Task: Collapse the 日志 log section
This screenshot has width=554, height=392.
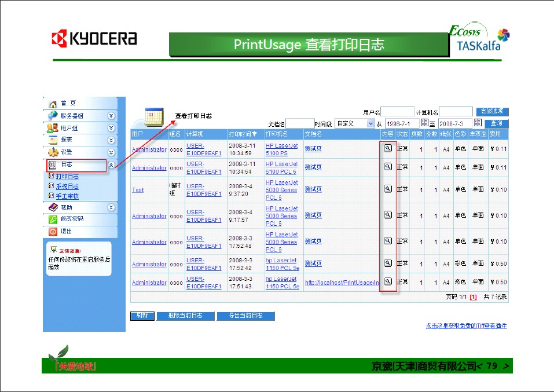Action: pyautogui.click(x=111, y=166)
